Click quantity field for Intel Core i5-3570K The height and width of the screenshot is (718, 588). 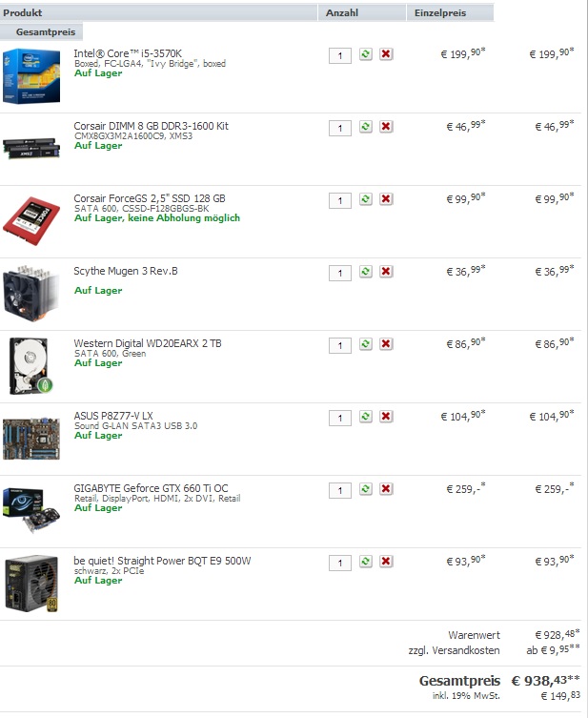340,56
